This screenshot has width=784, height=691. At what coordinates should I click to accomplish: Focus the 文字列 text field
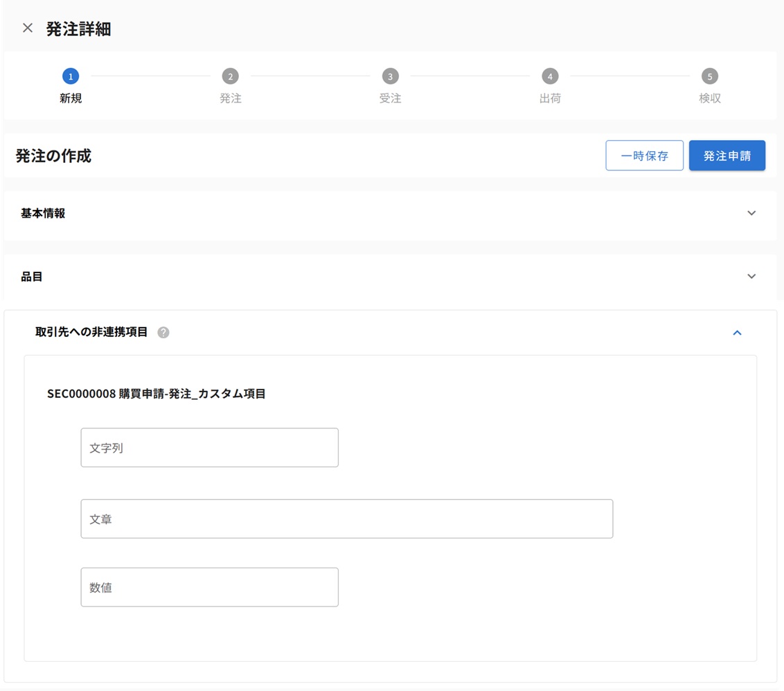tap(209, 448)
